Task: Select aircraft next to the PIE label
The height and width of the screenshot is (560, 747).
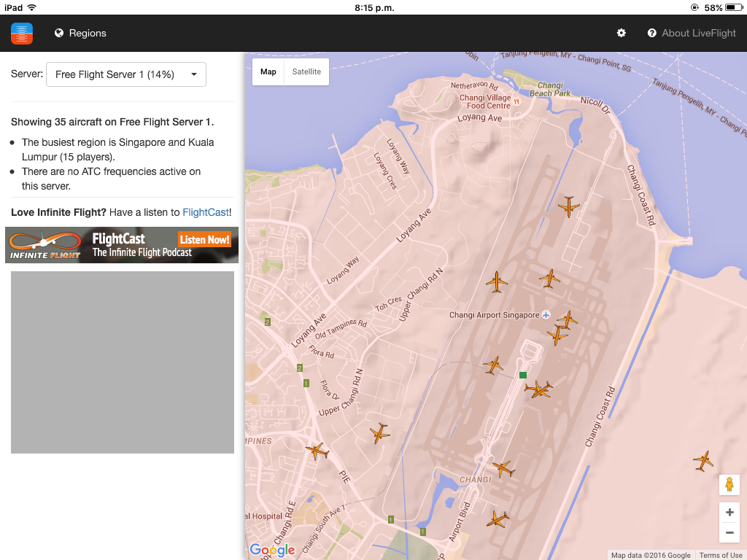Action: point(317,451)
